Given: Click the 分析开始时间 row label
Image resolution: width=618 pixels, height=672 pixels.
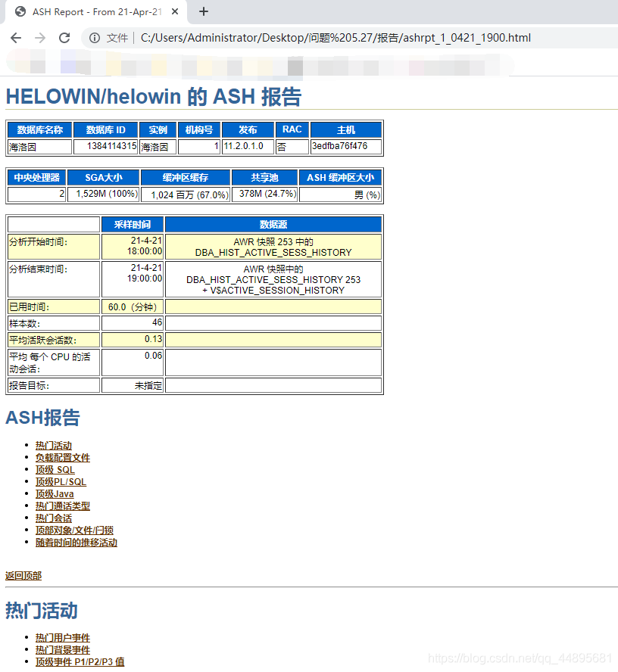Looking at the screenshot, I should pos(54,247).
